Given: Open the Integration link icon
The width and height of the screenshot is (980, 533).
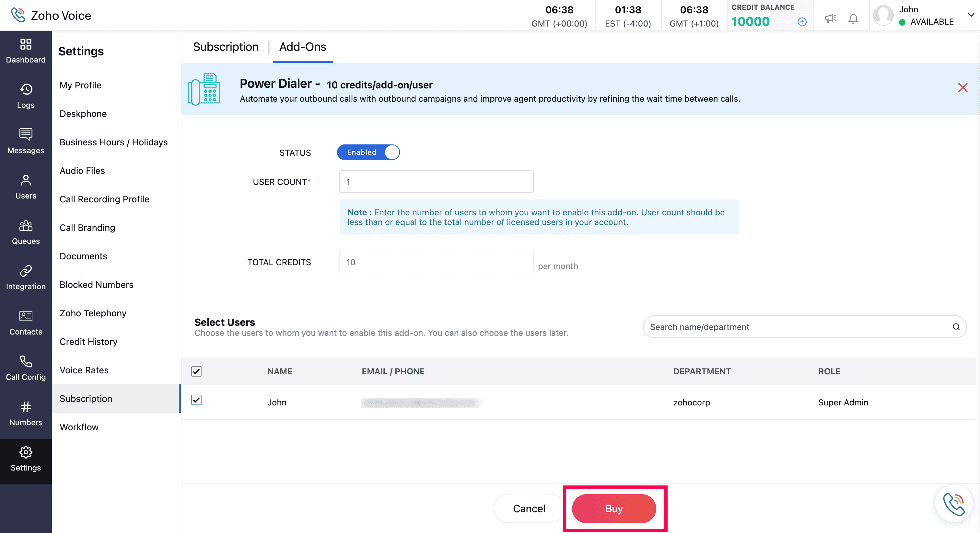Looking at the screenshot, I should tap(26, 277).
